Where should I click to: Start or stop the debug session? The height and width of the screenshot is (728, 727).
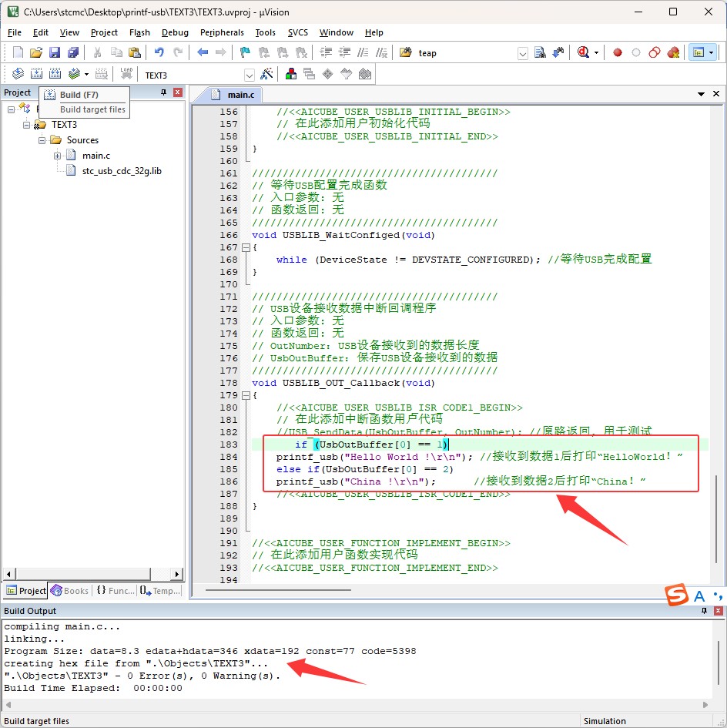(x=583, y=52)
